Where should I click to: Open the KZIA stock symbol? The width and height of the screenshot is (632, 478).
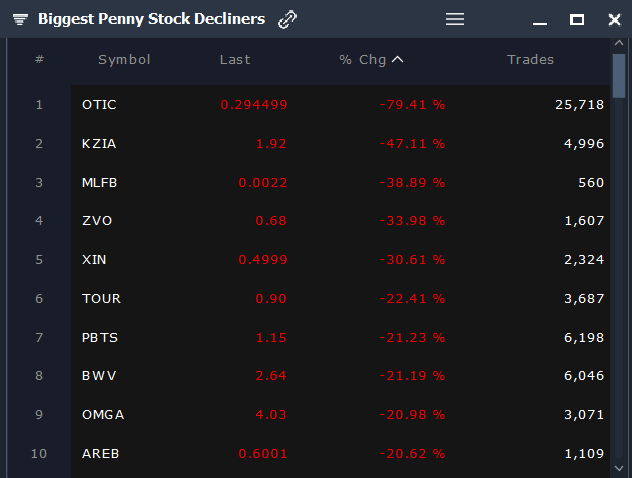[99, 143]
